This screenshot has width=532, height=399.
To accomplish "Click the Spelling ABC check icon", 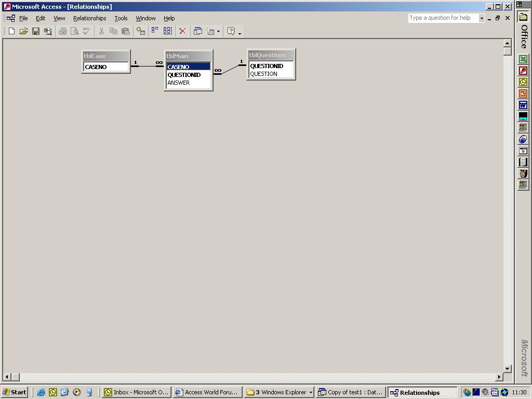I will pyautogui.click(x=87, y=31).
